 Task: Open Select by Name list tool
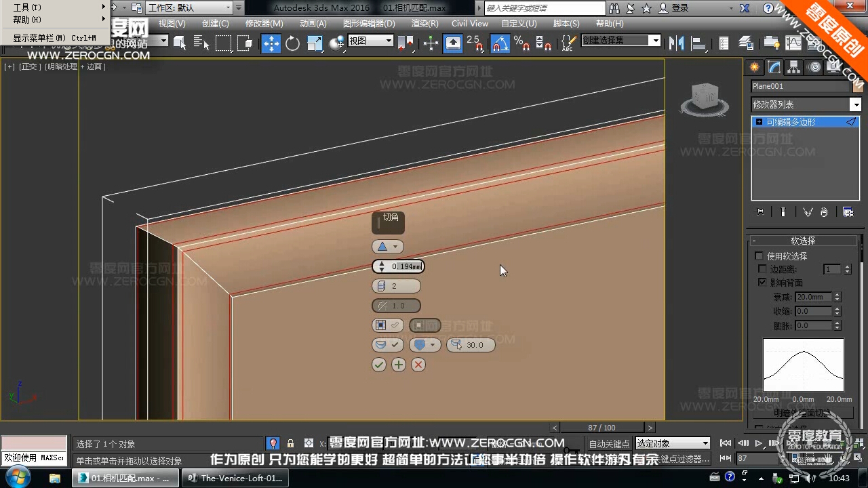click(201, 43)
